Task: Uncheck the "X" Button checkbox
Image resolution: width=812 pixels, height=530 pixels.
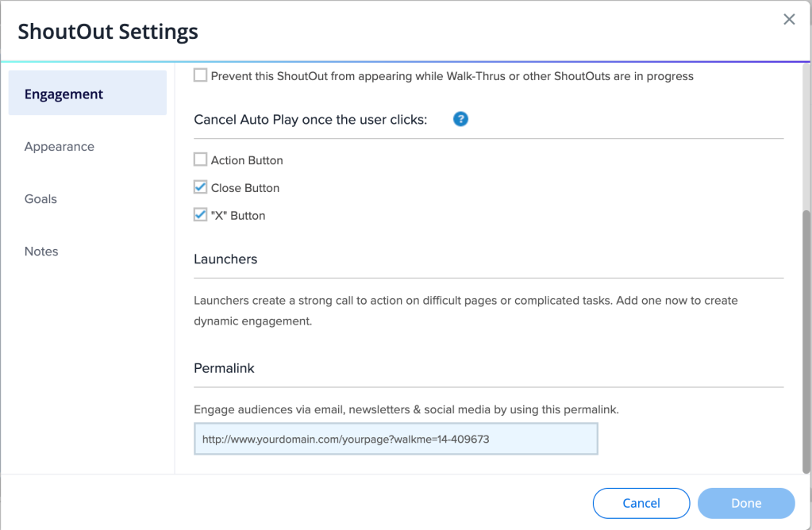Action: (x=201, y=215)
